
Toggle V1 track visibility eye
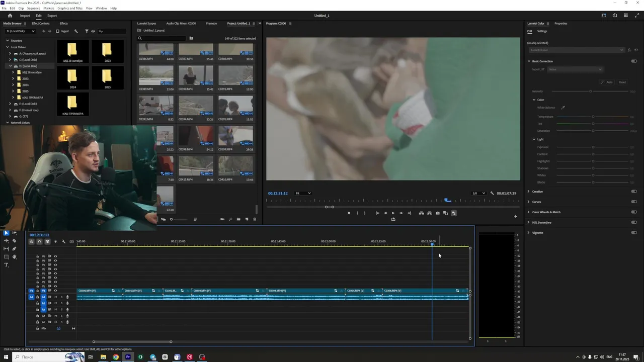(x=55, y=291)
